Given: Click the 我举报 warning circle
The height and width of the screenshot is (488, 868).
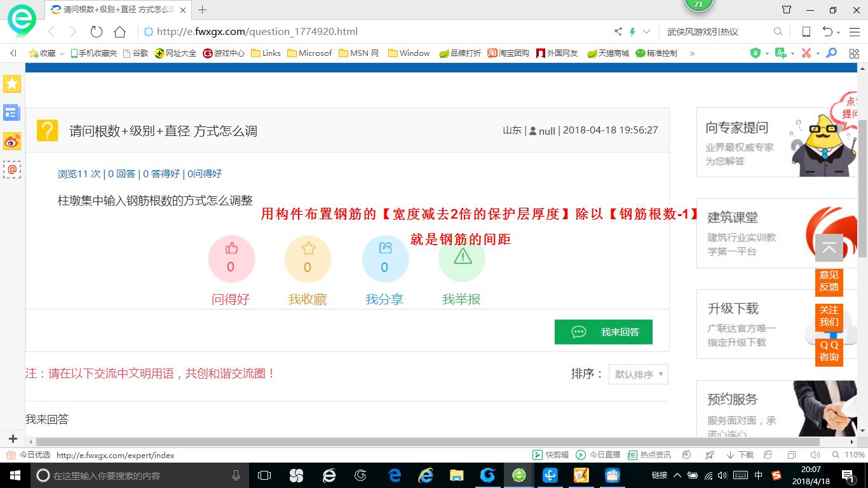Looking at the screenshot, I should [462, 259].
